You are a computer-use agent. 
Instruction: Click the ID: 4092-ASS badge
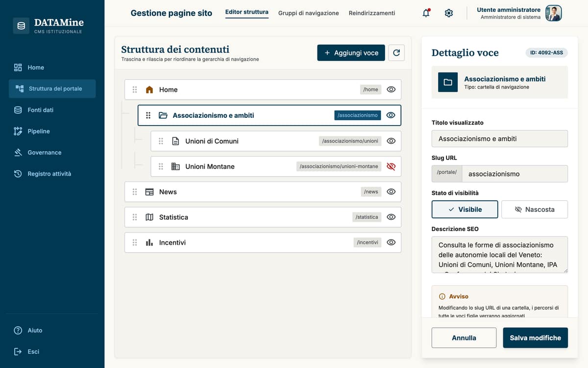547,53
